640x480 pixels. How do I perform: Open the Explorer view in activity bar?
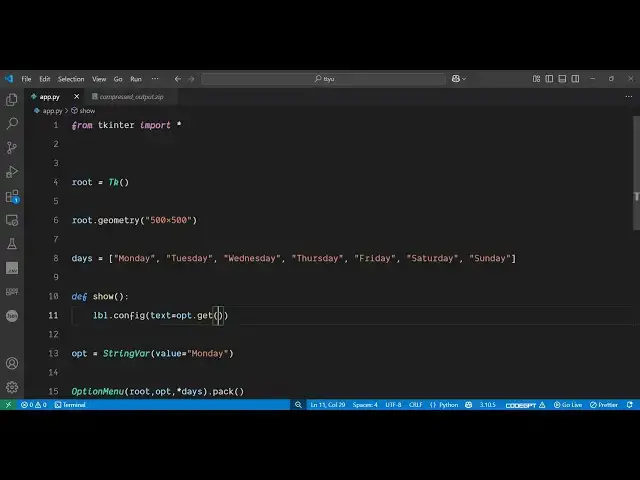tap(12, 100)
